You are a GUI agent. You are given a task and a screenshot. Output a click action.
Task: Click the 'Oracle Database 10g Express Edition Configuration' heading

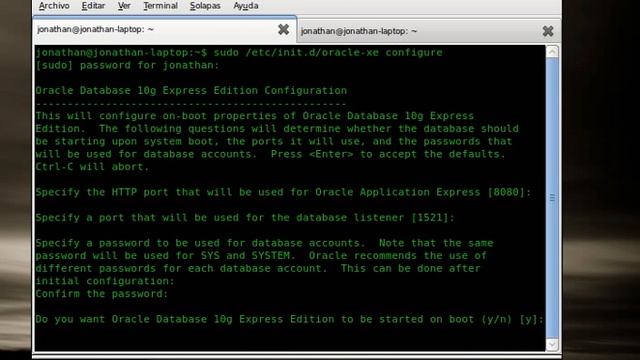point(191,91)
